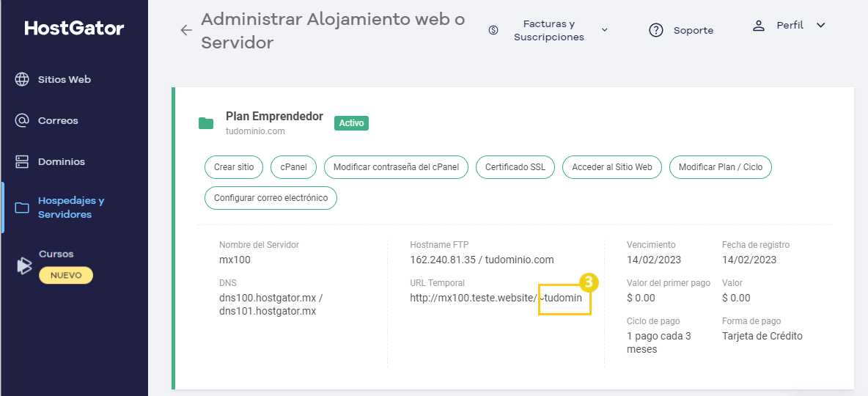Click the user Perfil icon
Image resolution: width=868 pixels, height=396 pixels.
(758, 26)
